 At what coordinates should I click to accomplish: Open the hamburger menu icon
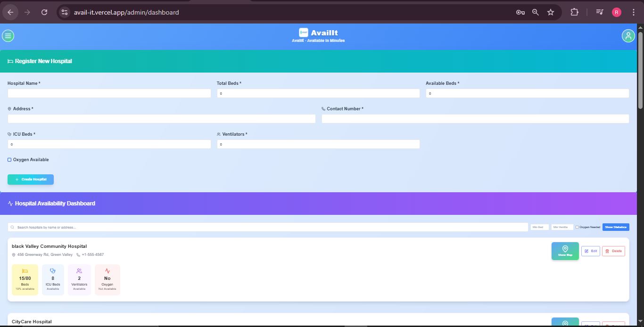(x=8, y=36)
